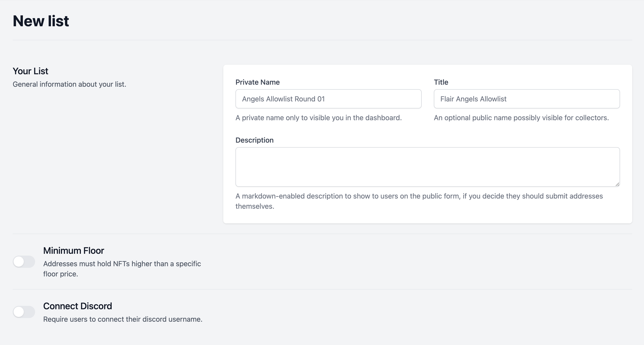The width and height of the screenshot is (644, 345).
Task: Click the private name dashboard helper text
Action: pos(319,118)
